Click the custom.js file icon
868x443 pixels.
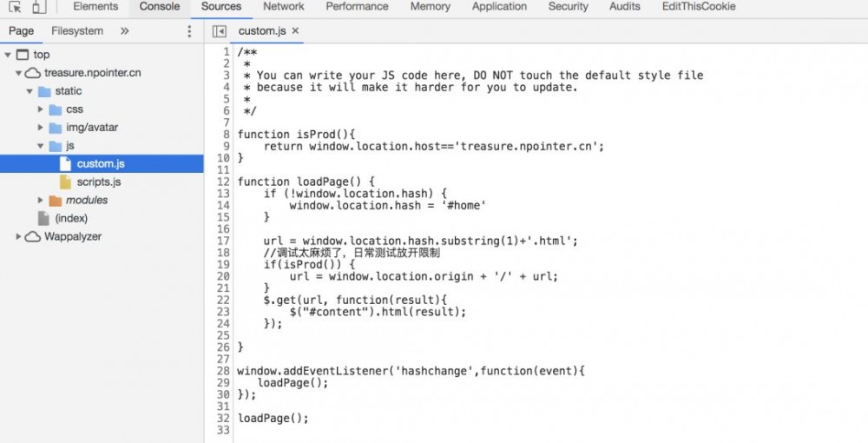[66, 164]
